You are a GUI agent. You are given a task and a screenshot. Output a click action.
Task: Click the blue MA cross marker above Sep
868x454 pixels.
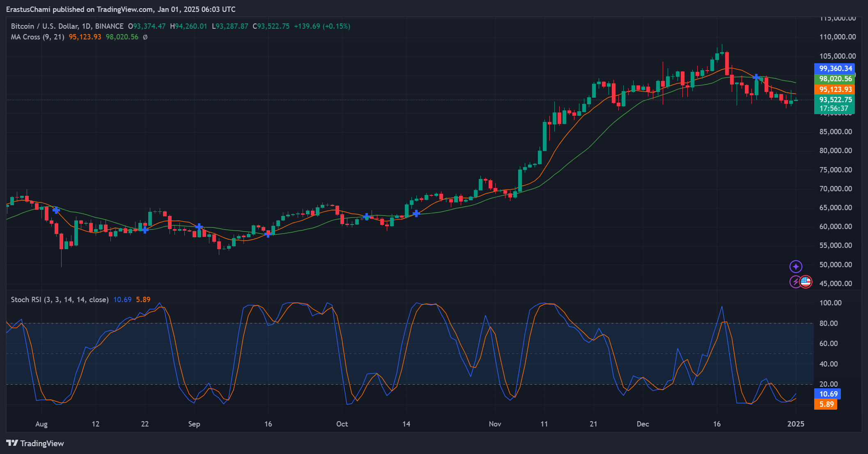coord(199,227)
